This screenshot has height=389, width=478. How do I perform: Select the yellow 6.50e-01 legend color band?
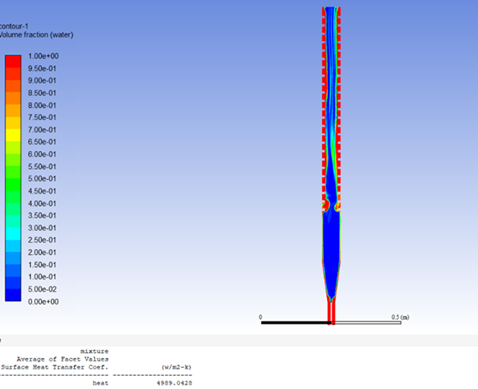[x=13, y=135]
